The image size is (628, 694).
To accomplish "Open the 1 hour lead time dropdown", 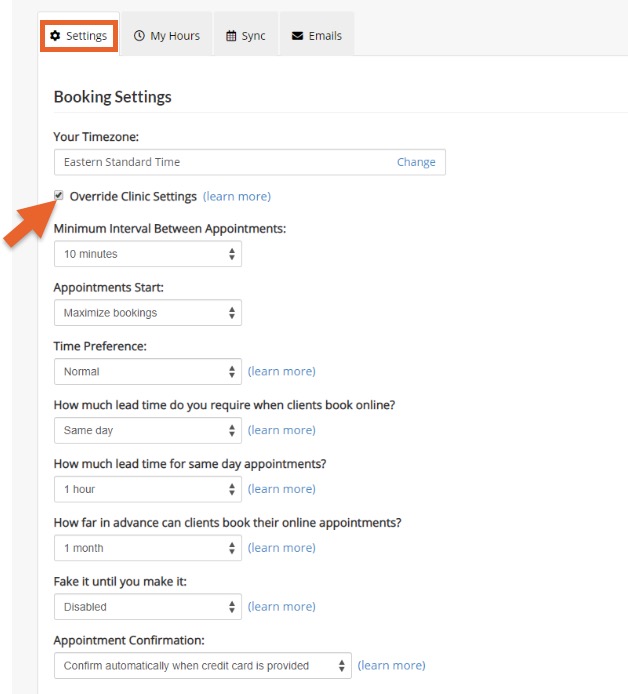I will click(148, 489).
